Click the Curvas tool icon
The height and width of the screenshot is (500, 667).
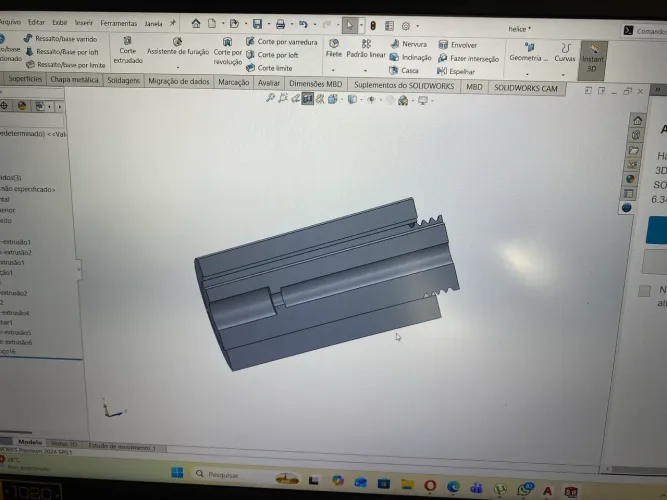[x=565, y=53]
